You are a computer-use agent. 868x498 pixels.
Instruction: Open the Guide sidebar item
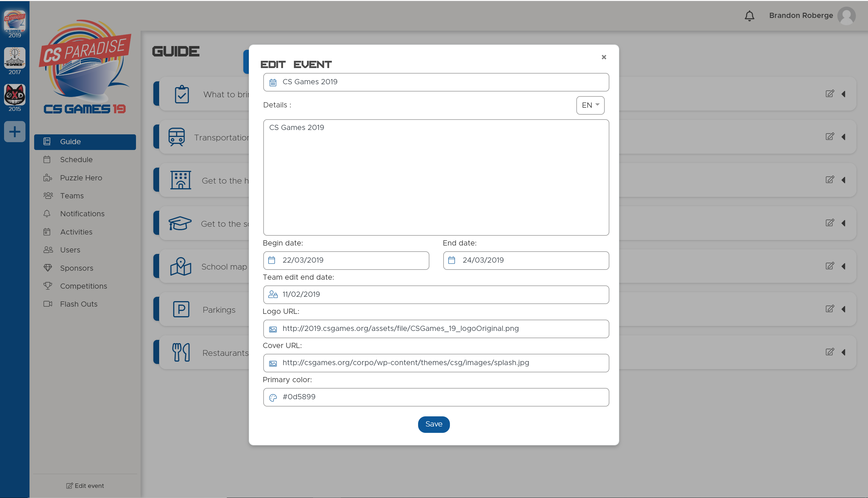[x=85, y=142]
